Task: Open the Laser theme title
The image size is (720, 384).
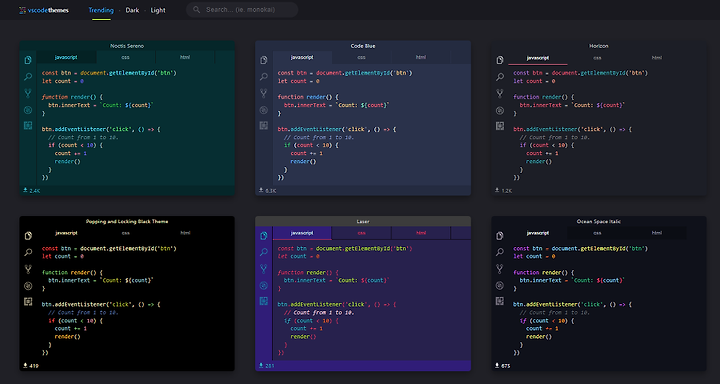Action: [x=363, y=221]
